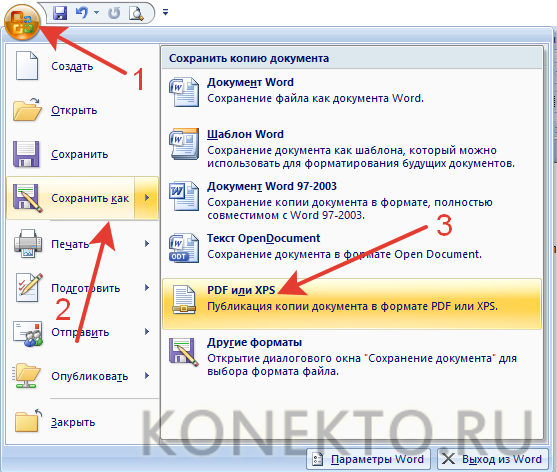Viewport: 557px width, 472px height.
Task: Click the network folder icon for Опубликовать
Action: 26,376
